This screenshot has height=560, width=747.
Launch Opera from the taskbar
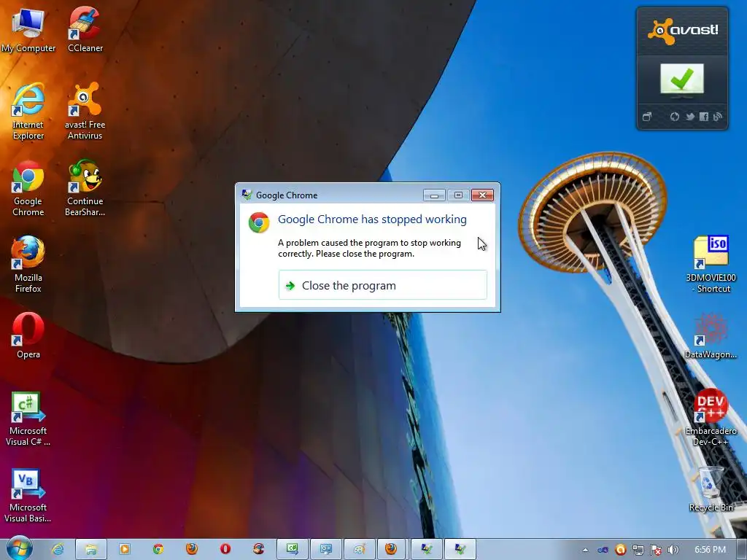click(x=225, y=549)
